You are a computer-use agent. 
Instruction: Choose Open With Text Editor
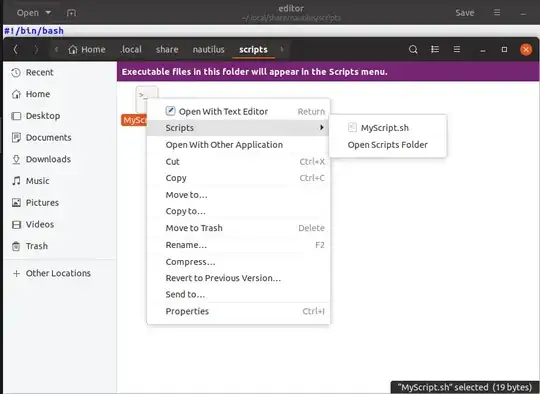pos(238,111)
